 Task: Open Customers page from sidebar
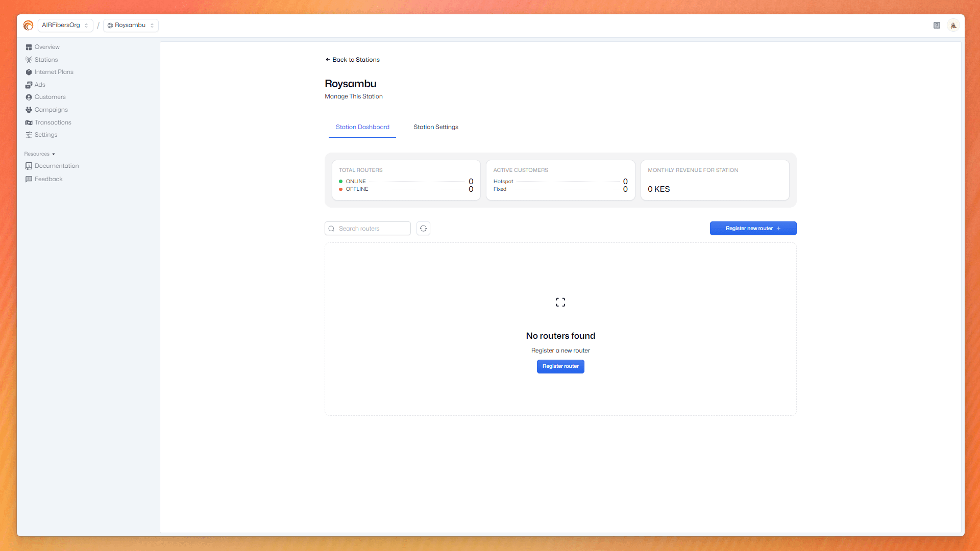pos(50,97)
